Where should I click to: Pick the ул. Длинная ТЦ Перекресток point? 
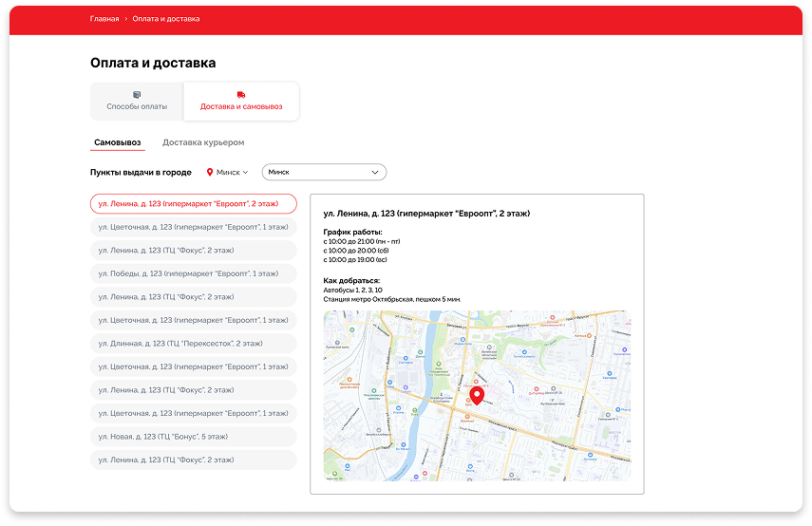pos(193,343)
